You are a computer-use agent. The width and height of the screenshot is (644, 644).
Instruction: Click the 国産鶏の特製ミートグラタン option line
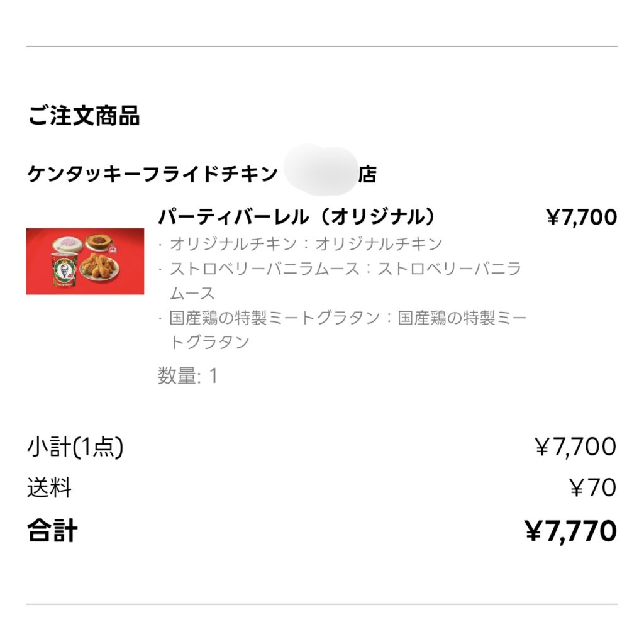pyautogui.click(x=347, y=330)
